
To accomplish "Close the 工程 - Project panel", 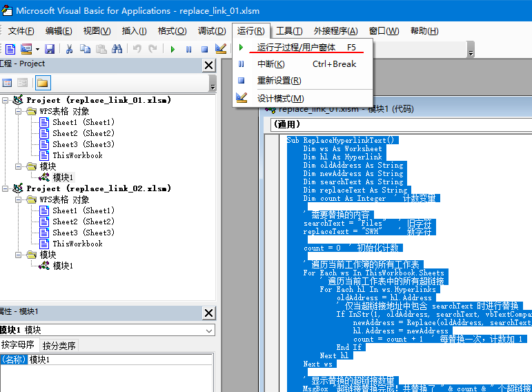I will (x=209, y=65).
